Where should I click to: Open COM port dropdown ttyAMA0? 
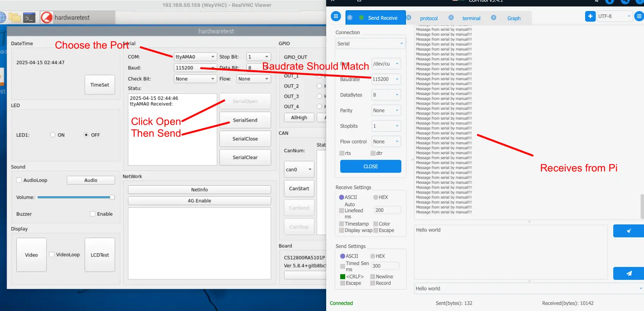[195, 57]
